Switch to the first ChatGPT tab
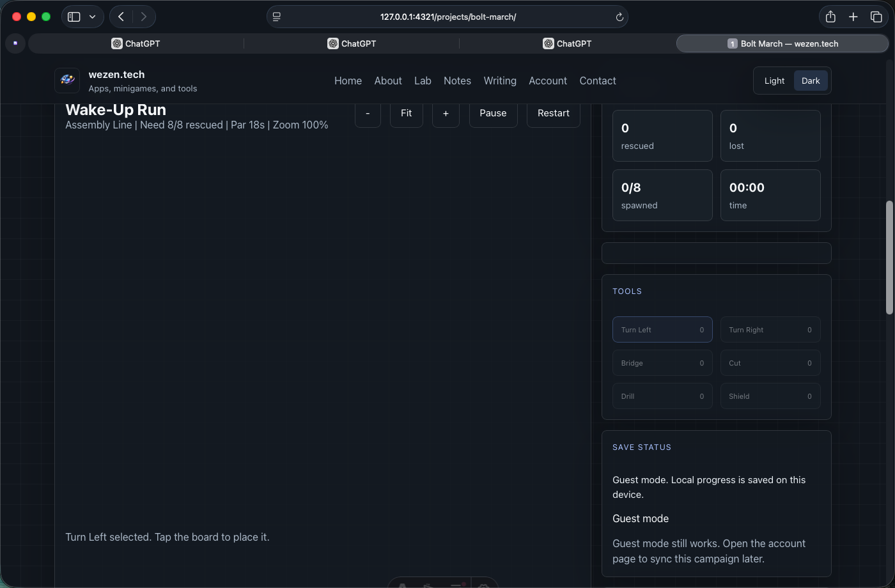Image resolution: width=895 pixels, height=588 pixels. 136,43
